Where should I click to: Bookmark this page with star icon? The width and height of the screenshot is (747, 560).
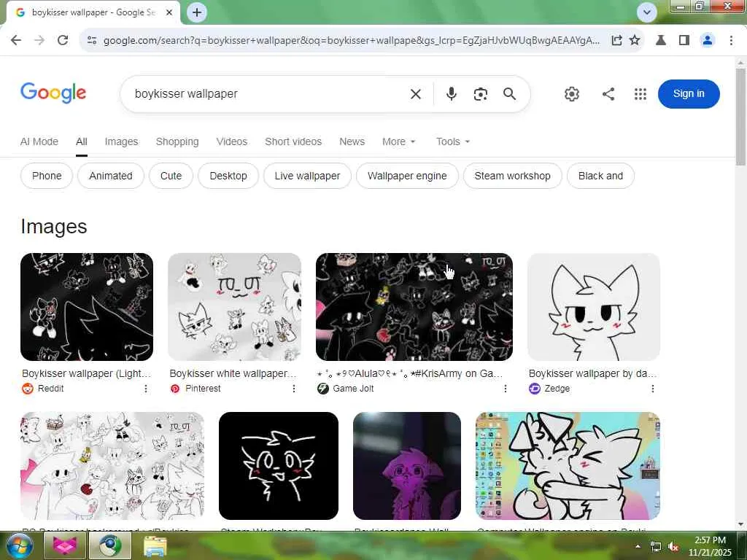pos(635,41)
